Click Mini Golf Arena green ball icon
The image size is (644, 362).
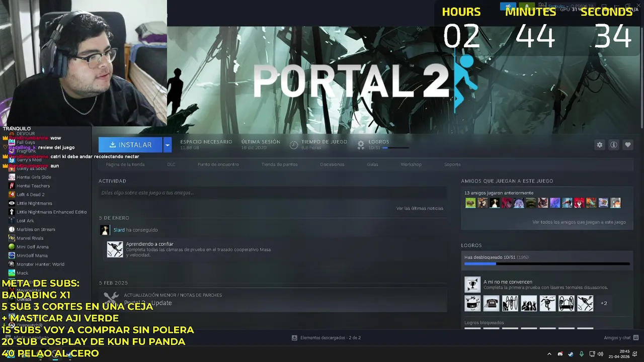(12, 247)
